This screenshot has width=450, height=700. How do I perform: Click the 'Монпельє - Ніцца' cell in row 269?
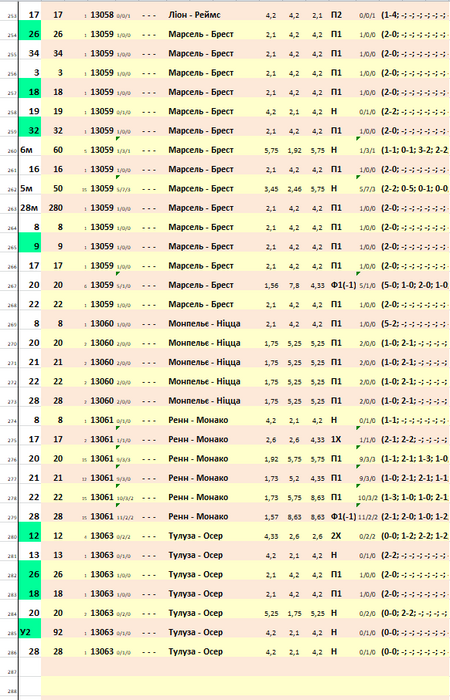coord(204,323)
